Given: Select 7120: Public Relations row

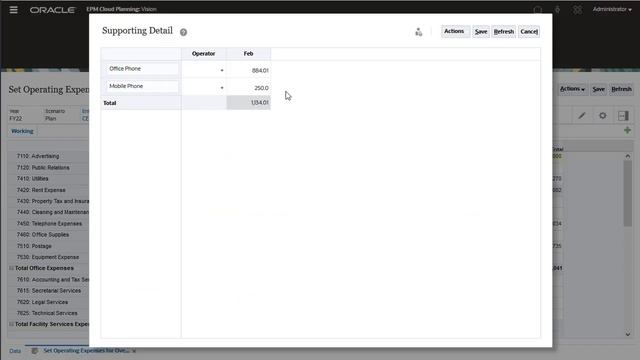Looking at the screenshot, I should click(43, 167).
